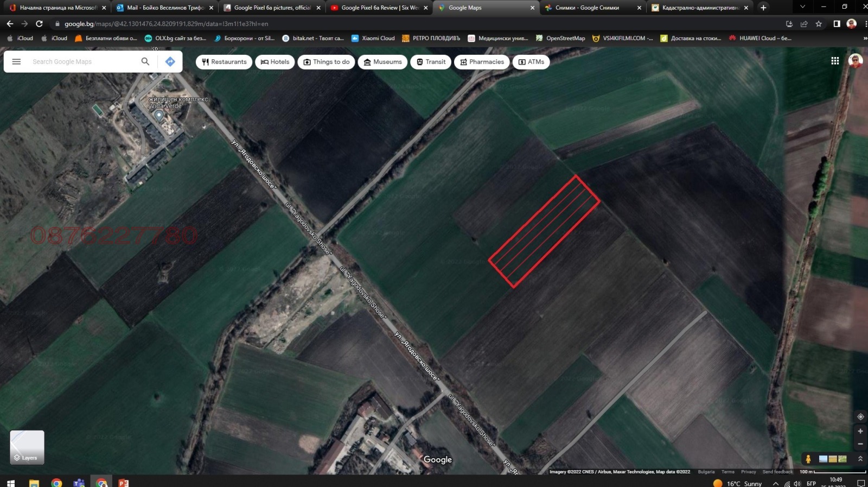Expand the imagery strip double chevron
Viewport: 868px width, 487px height.
pyautogui.click(x=860, y=459)
